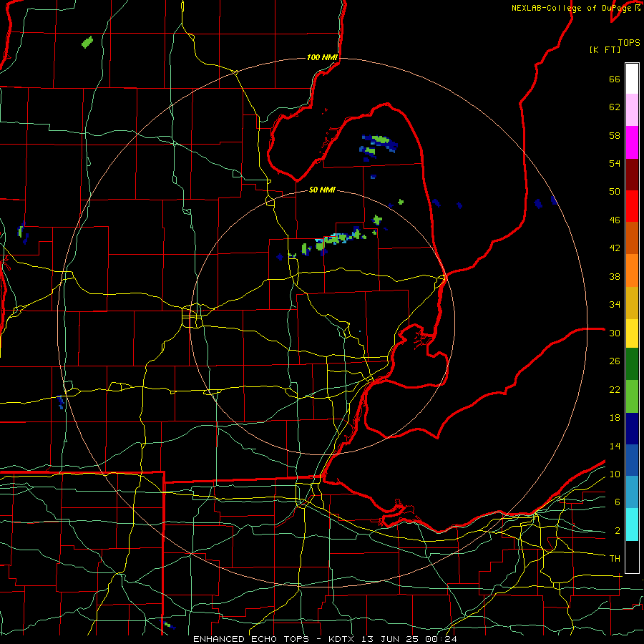Click the KDTX radar site identifier
The height and width of the screenshot is (644, 644).
click(343, 639)
